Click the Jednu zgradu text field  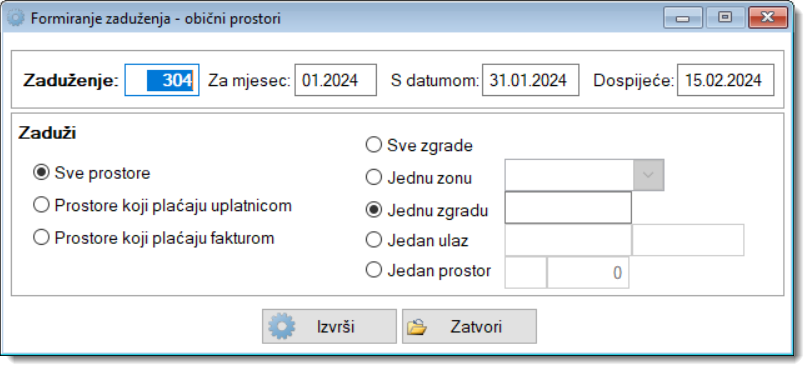tap(568, 208)
